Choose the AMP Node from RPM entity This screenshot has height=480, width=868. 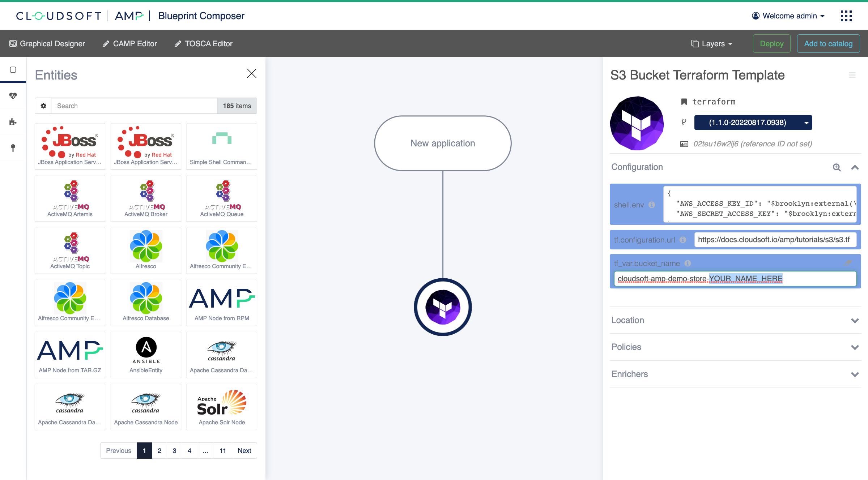tap(222, 303)
